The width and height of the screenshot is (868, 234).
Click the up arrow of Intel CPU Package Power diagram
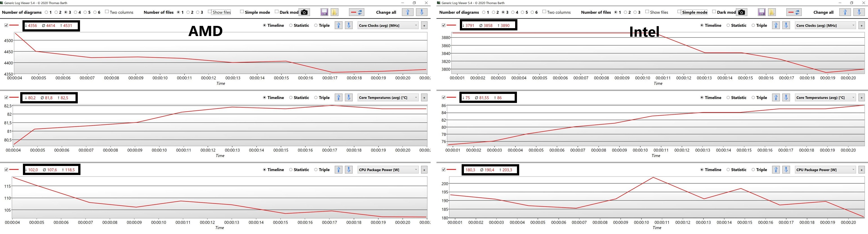coord(776,170)
